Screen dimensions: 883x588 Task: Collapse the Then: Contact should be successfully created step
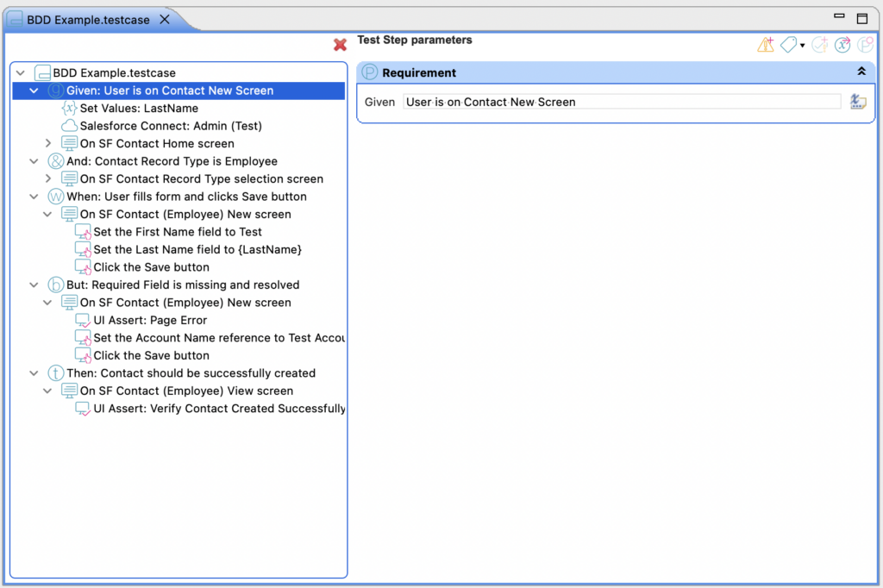(x=33, y=372)
